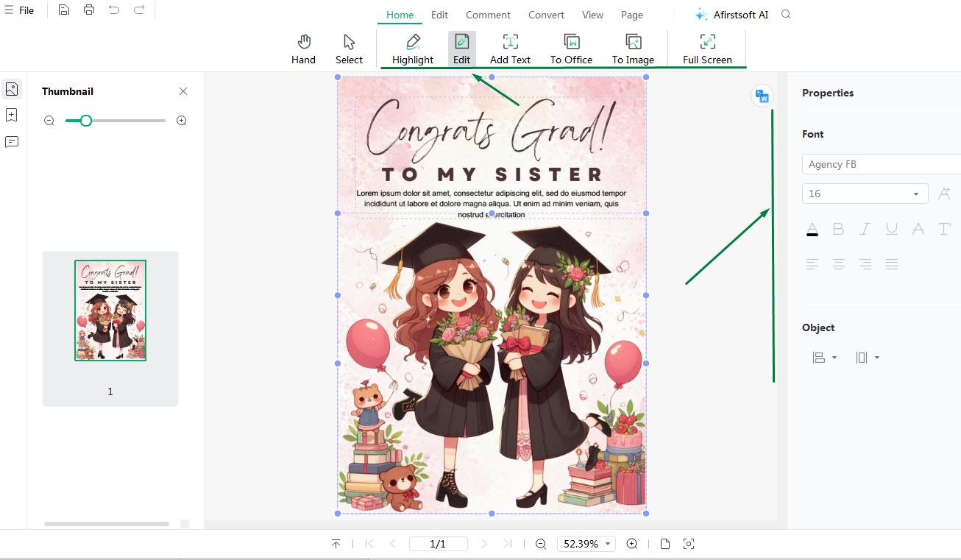Open the Agency FB font field
961x560 pixels.
(x=882, y=164)
